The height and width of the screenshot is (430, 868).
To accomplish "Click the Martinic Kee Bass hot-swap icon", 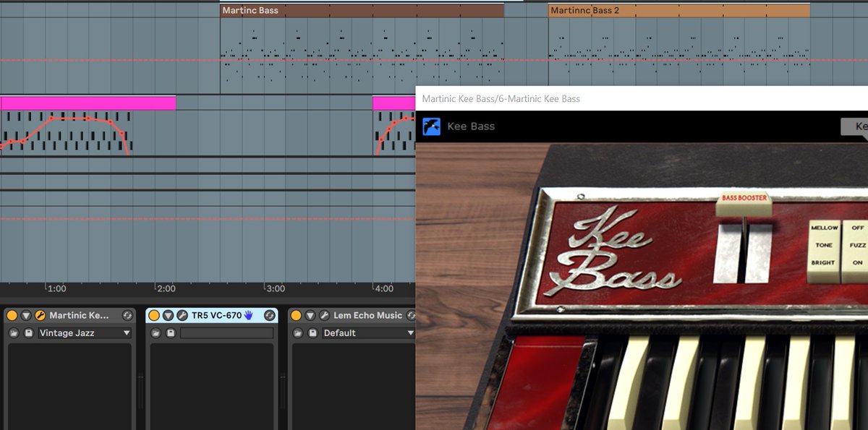I will [127, 315].
